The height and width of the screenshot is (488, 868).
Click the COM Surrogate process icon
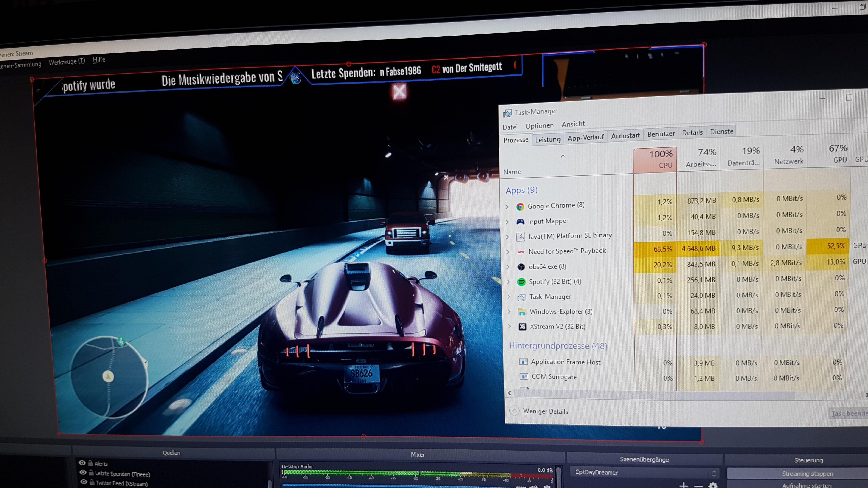(x=524, y=376)
